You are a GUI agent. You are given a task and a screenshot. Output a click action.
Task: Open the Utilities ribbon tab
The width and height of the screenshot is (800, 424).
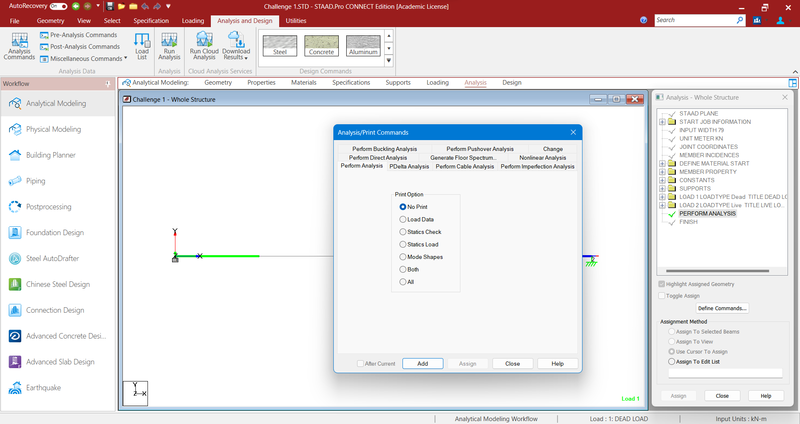click(296, 20)
